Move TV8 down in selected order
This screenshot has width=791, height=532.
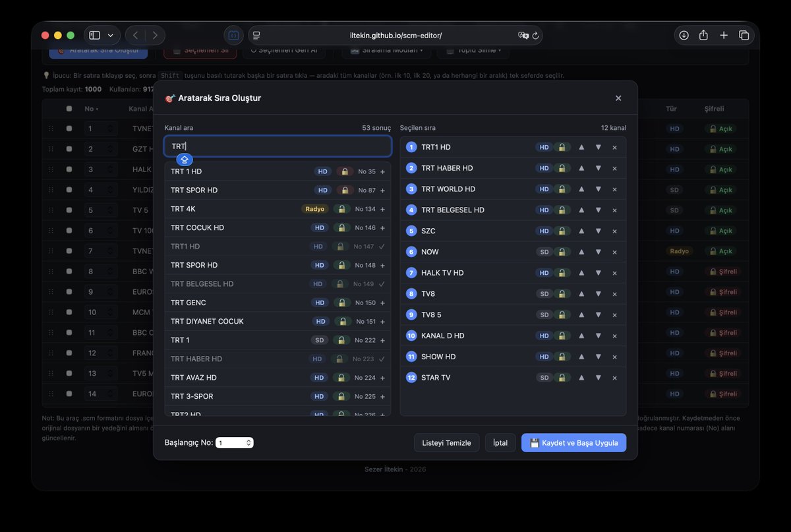[x=598, y=294]
